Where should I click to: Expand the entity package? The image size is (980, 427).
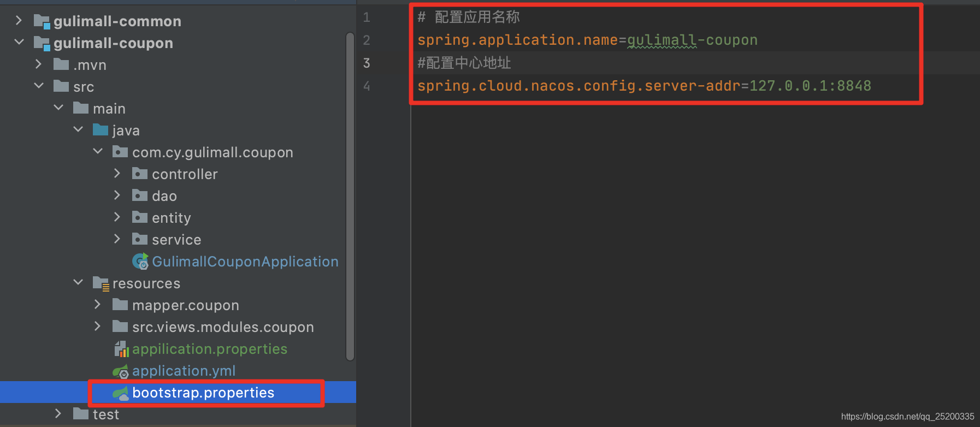[117, 217]
